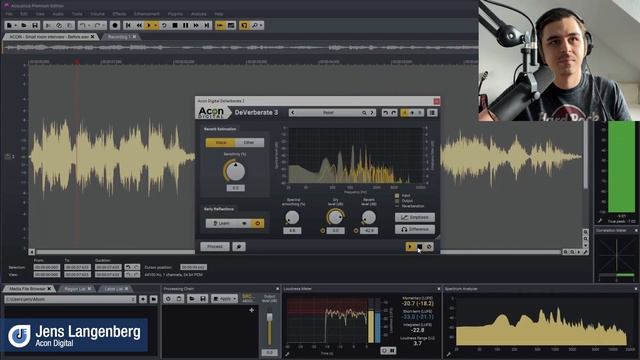Click the browse folder icon in Media File Browser

(x=153, y=300)
